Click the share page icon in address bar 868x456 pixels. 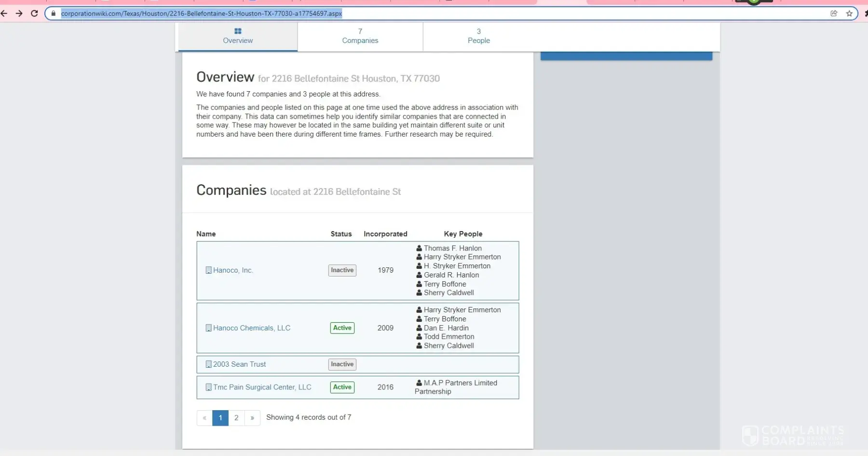click(834, 14)
